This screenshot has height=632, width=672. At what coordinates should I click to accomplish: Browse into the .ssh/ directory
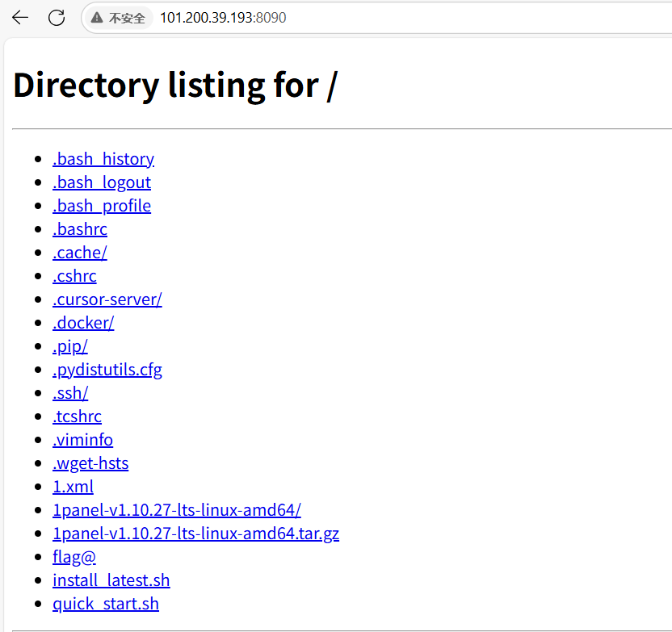click(70, 393)
